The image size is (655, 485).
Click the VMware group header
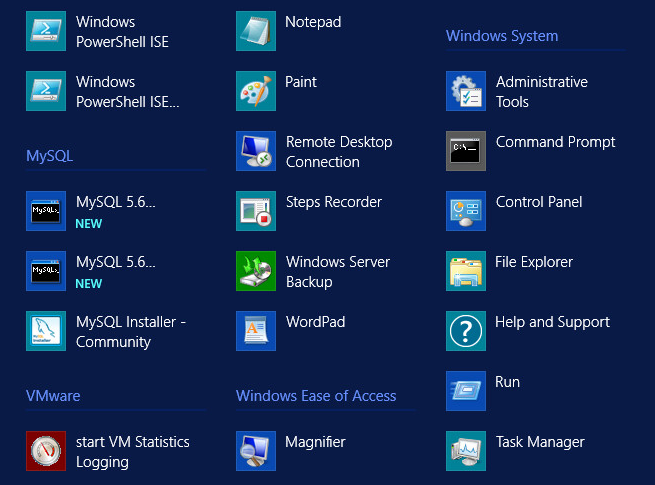pyautogui.click(x=53, y=396)
